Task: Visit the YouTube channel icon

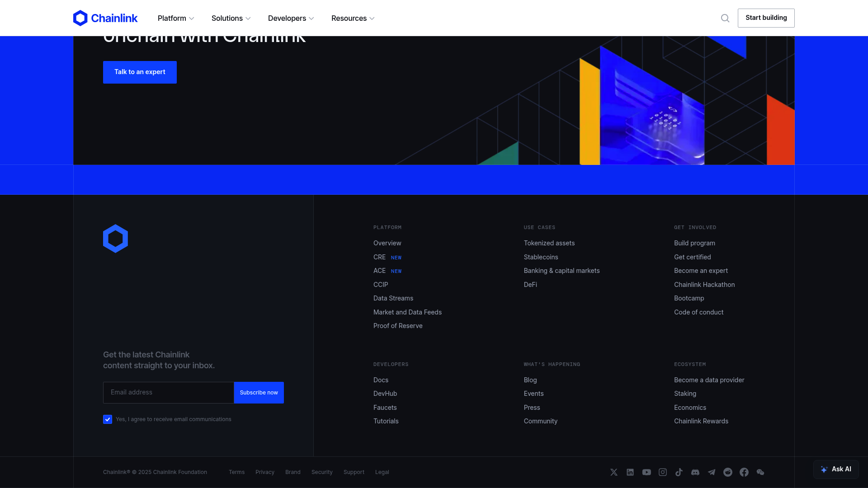Action: pyautogui.click(x=646, y=472)
